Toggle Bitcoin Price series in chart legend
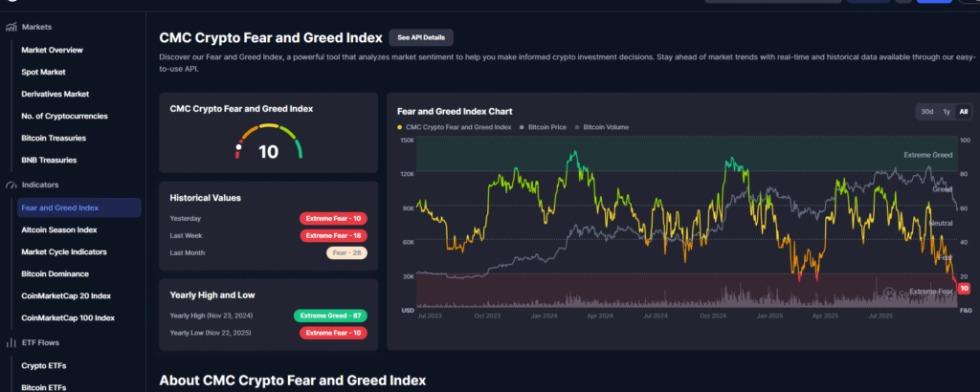The height and width of the screenshot is (392, 980). coord(543,126)
